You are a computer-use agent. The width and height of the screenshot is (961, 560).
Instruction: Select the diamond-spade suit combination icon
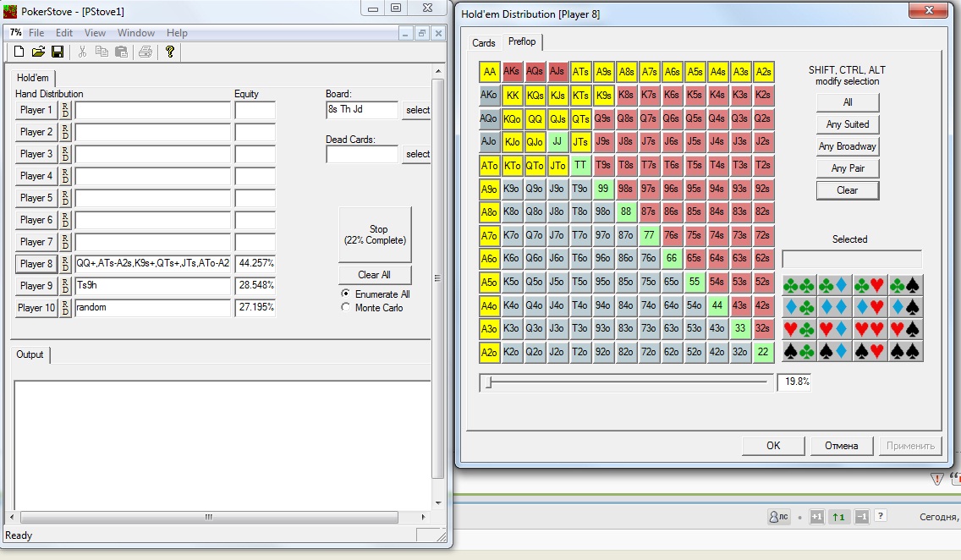click(905, 308)
